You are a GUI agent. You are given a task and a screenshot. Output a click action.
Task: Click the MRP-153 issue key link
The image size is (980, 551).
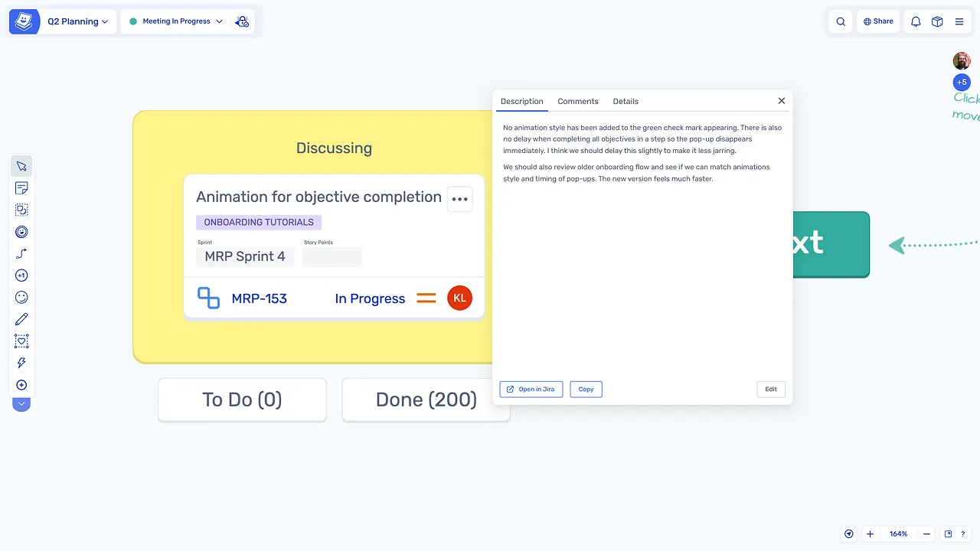259,298
